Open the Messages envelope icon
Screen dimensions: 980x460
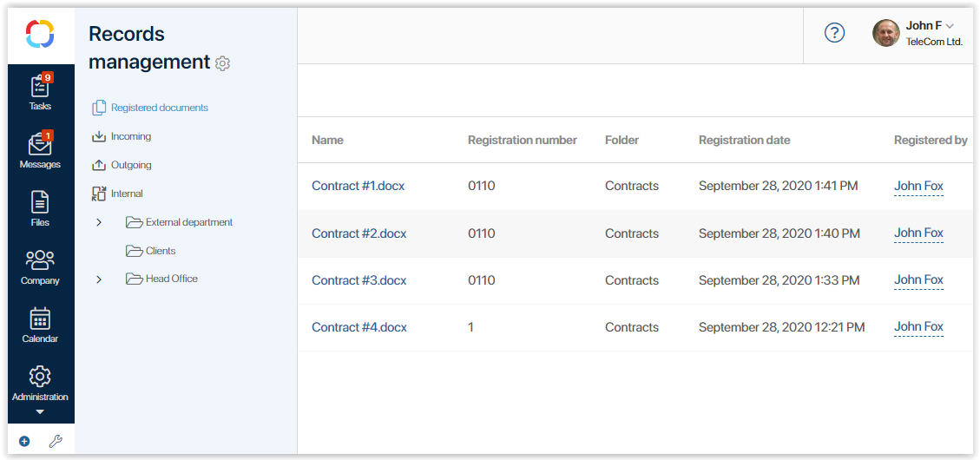(x=40, y=145)
